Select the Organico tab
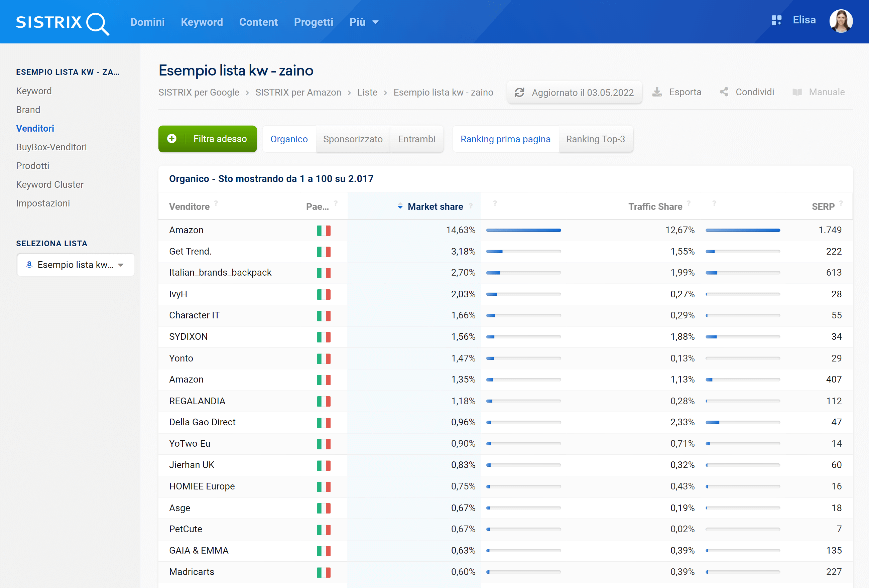This screenshot has height=588, width=869. pos(289,139)
